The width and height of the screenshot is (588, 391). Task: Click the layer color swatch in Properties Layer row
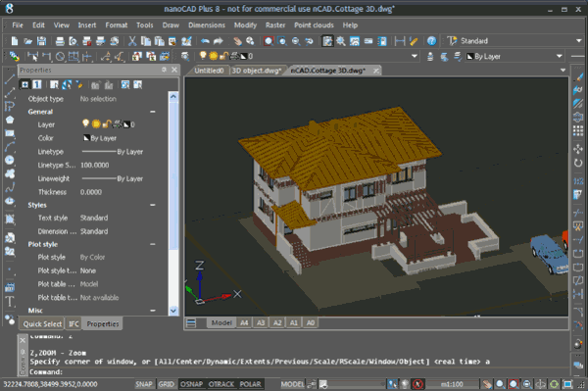pyautogui.click(x=127, y=124)
